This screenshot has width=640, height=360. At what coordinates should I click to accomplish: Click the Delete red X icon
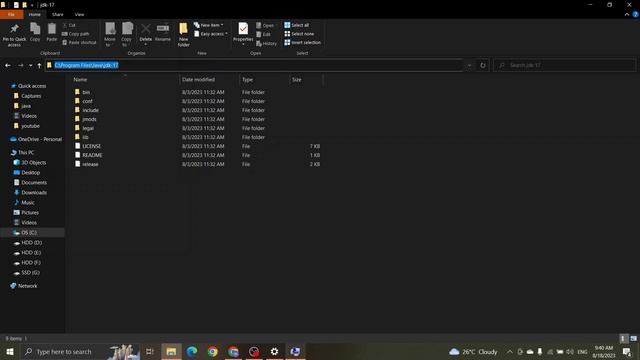(x=145, y=32)
